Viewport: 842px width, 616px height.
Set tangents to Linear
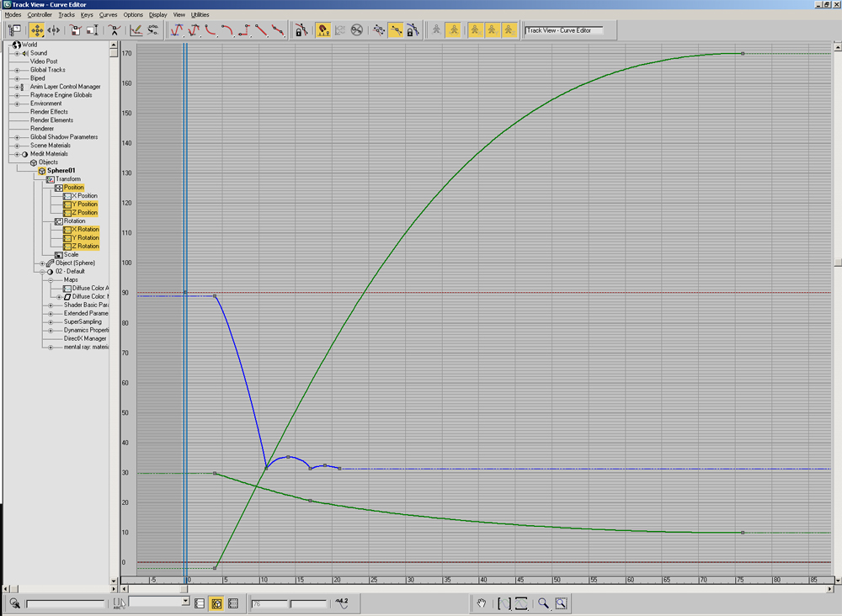[x=261, y=30]
